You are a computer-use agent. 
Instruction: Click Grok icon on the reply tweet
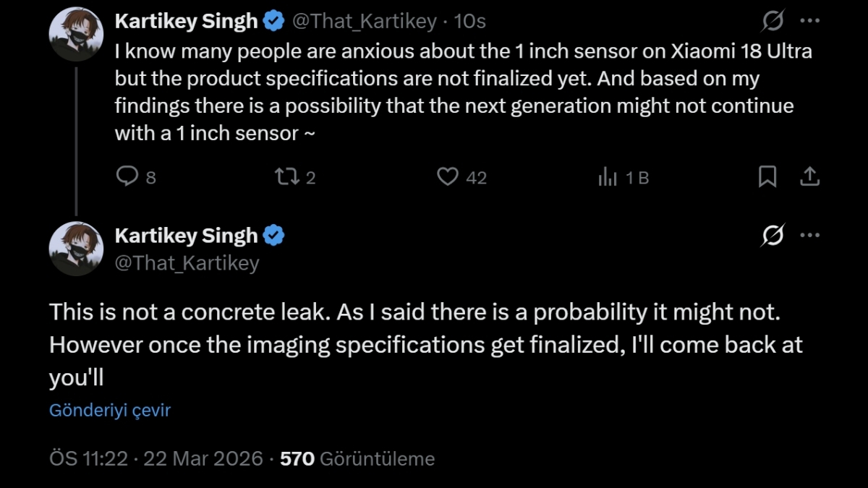coord(773,236)
